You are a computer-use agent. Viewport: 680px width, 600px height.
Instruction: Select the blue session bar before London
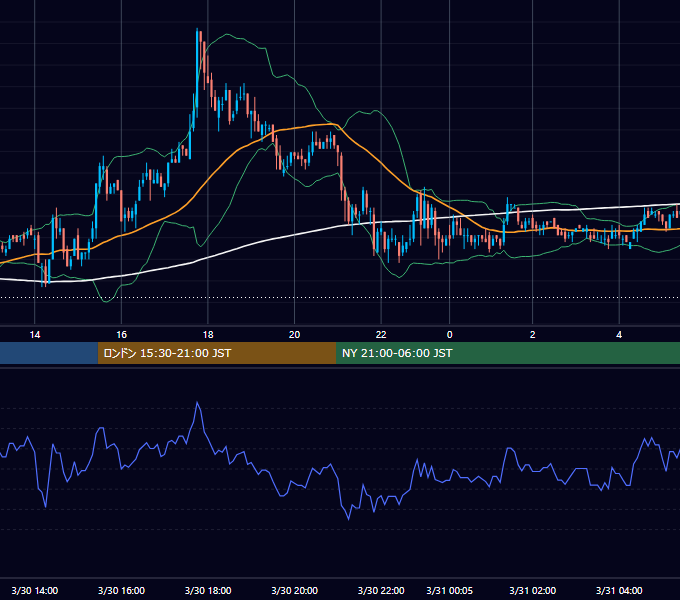point(49,353)
